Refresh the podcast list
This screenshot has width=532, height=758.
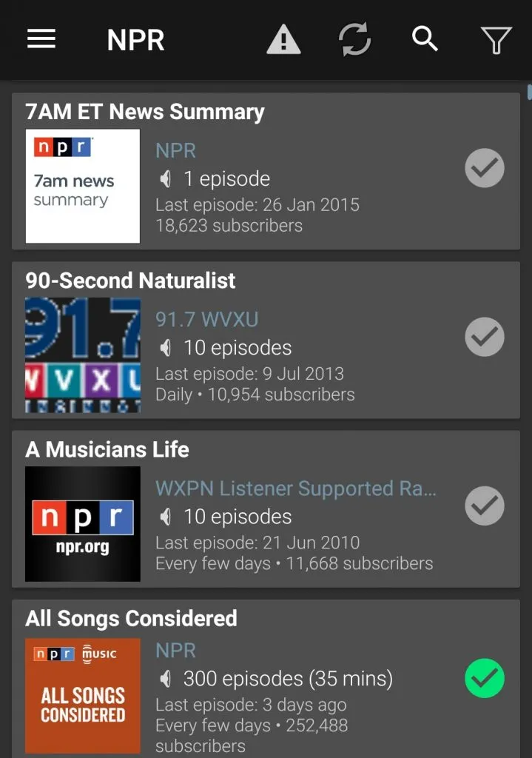354,39
